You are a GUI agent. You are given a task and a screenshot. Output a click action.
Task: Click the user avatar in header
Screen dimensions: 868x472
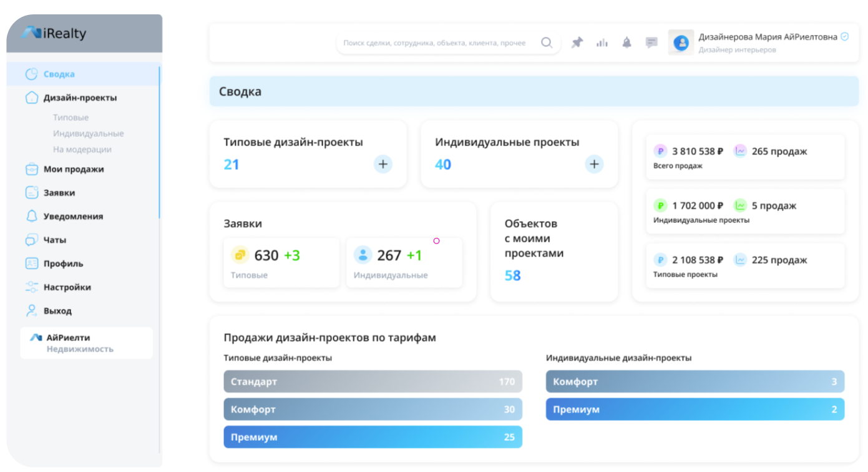coord(681,43)
